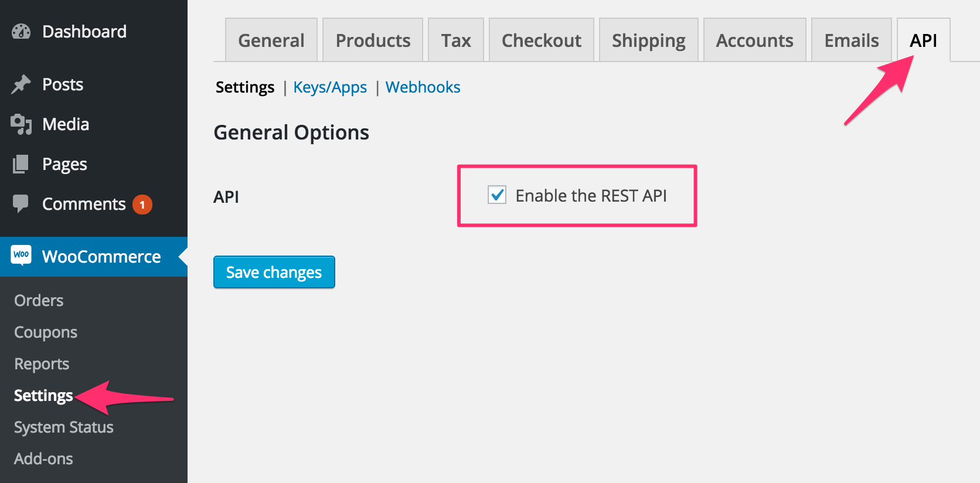Uncheck Enable the REST API checkbox

coord(497,195)
